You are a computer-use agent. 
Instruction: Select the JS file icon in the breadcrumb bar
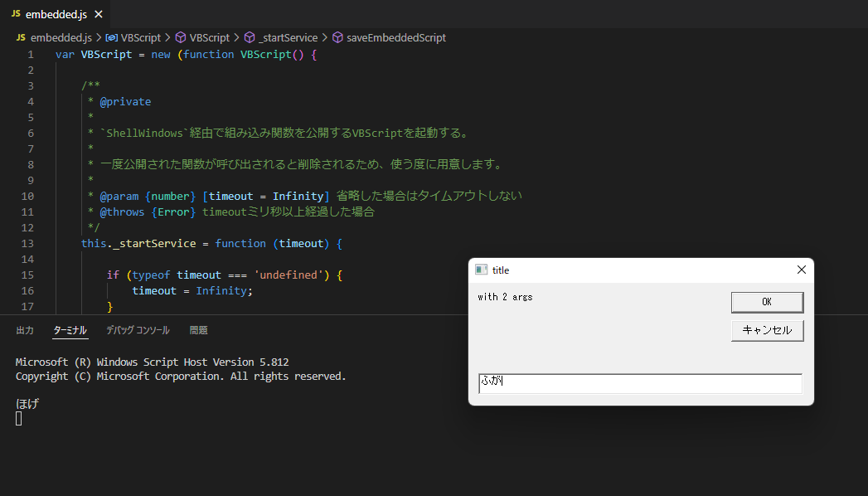pyautogui.click(x=19, y=37)
